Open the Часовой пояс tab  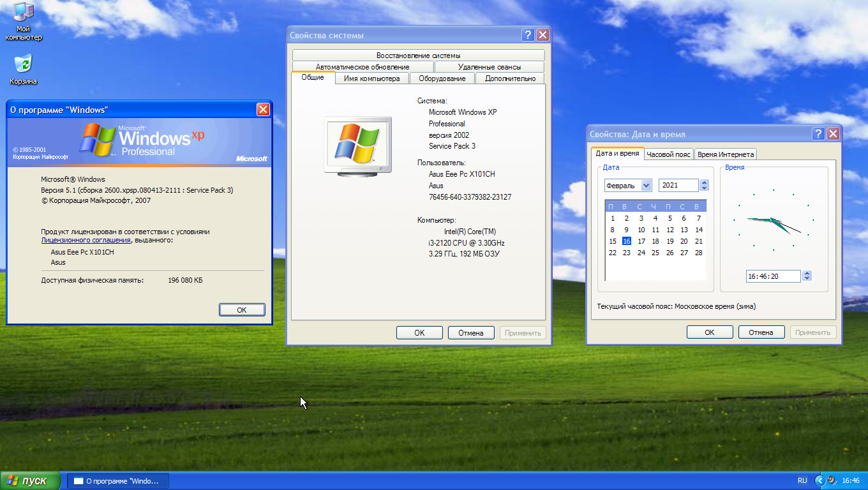pos(668,154)
